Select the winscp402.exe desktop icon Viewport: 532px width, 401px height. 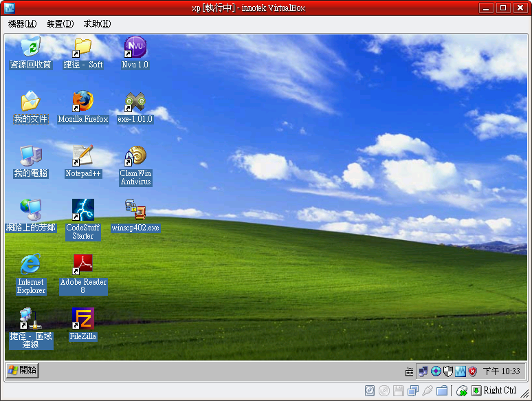(x=135, y=210)
